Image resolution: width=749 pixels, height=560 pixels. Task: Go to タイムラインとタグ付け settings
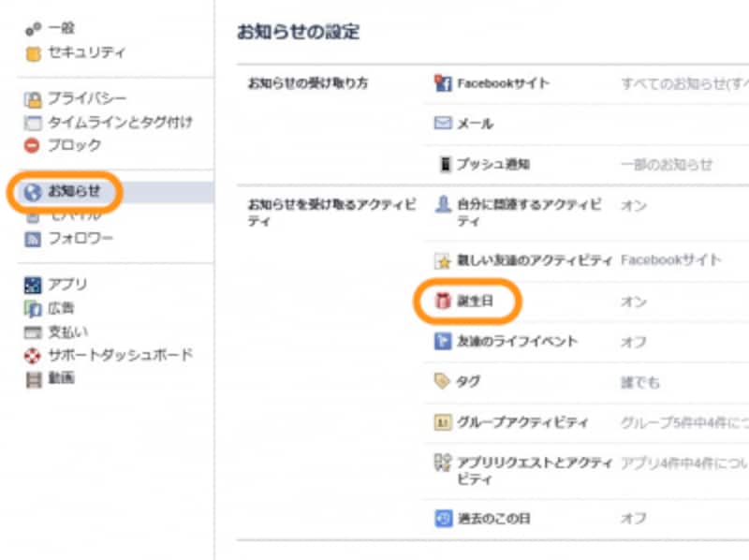point(121,123)
